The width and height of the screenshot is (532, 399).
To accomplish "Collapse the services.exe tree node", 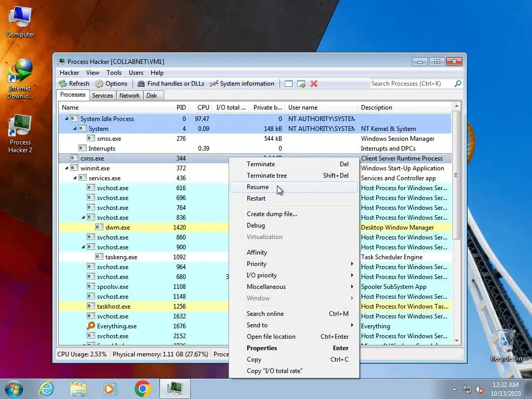I will (75, 178).
